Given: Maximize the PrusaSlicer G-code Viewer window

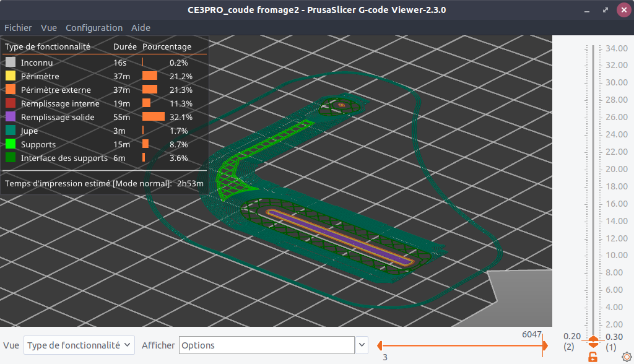Looking at the screenshot, I should point(606,10).
